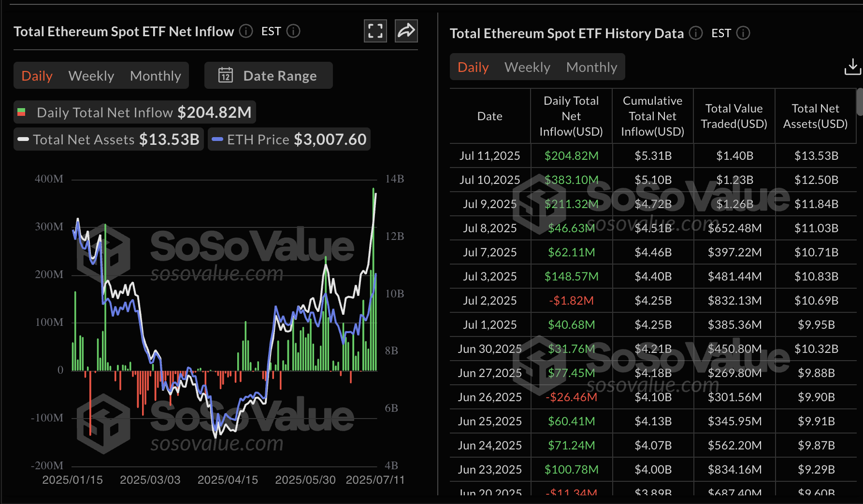863x504 pixels.
Task: Open EST timezone info beside History Data title
Action: [x=743, y=33]
